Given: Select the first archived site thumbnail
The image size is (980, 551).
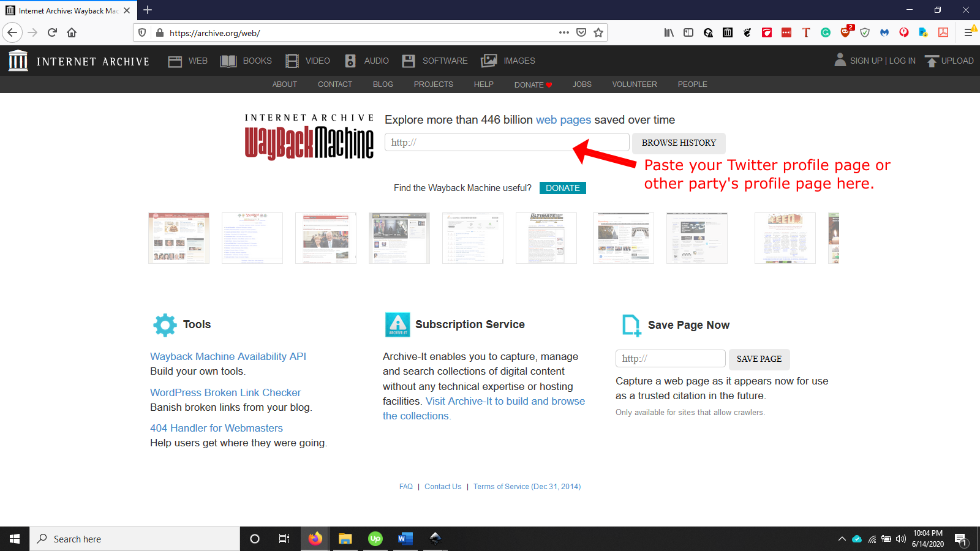Looking at the screenshot, I should click(179, 238).
